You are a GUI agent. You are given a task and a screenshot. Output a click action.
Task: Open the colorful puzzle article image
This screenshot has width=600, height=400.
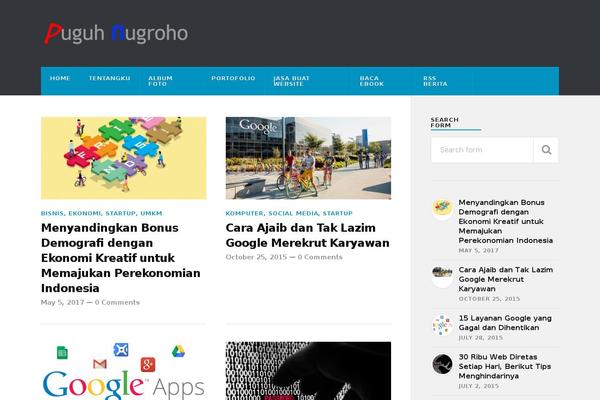pos(124,158)
